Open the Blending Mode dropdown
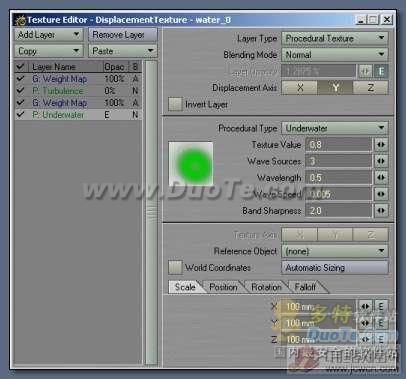Screen dimensions: 406x379 tap(334, 54)
